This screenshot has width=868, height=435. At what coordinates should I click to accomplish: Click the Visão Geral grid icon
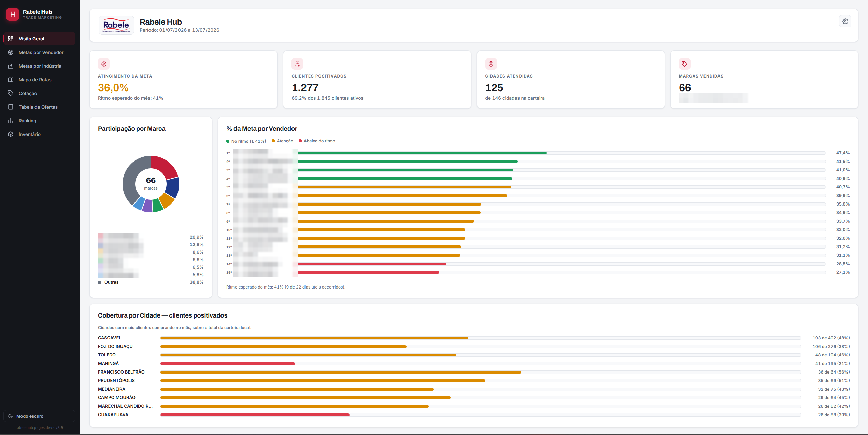[x=11, y=39]
